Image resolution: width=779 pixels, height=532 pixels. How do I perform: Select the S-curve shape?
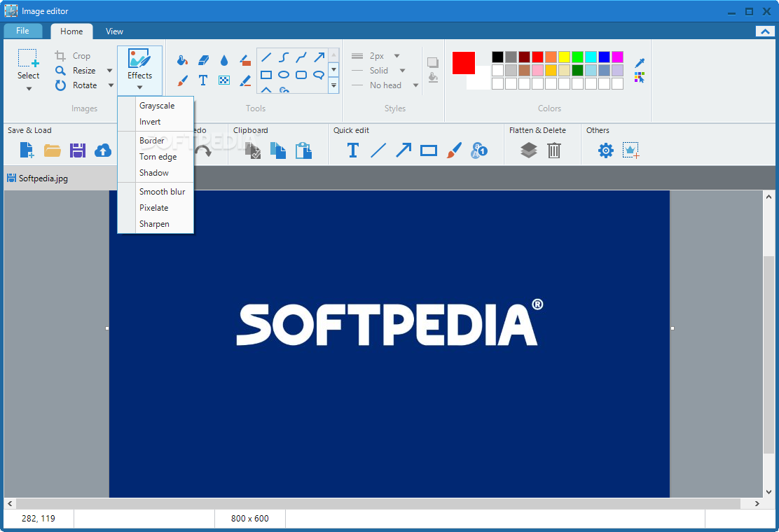point(284,57)
